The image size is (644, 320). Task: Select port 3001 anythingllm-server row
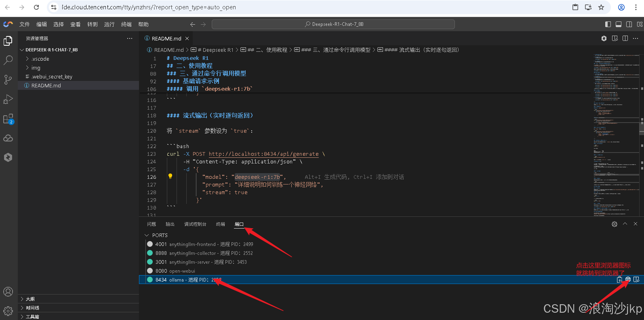391,262
